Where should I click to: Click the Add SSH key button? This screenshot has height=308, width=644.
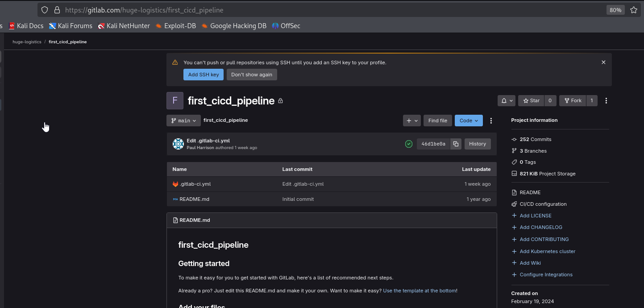[204, 75]
